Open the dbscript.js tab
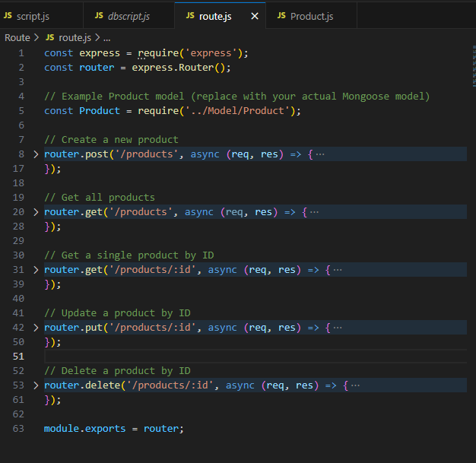Image resolution: width=476 pixels, height=463 pixels. (x=129, y=16)
